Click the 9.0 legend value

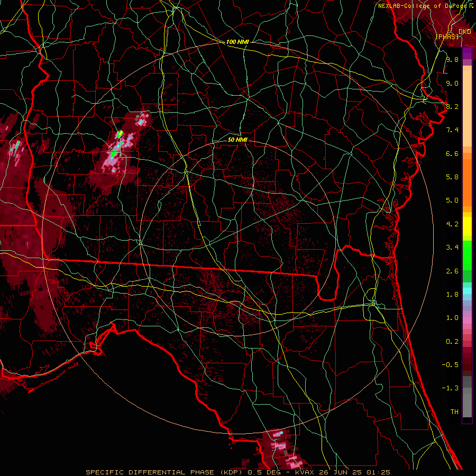pos(452,83)
